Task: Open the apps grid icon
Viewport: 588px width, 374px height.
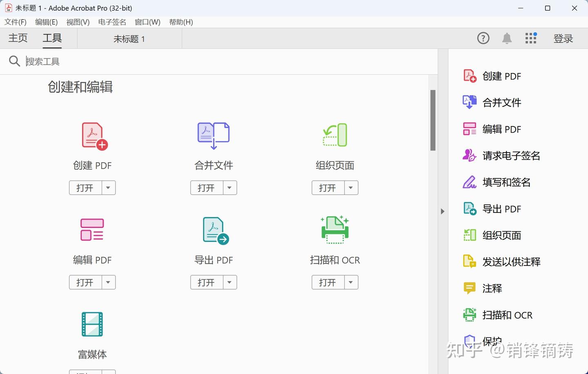Action: pos(531,38)
